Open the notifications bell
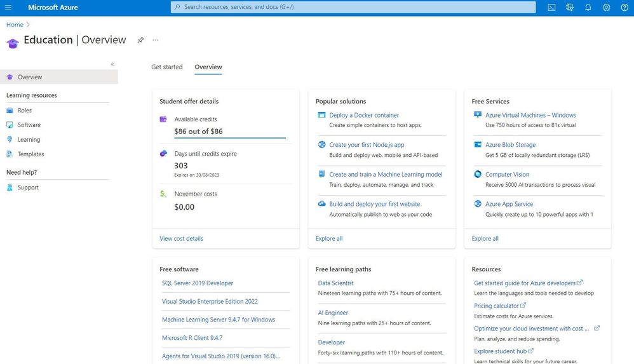 tap(588, 7)
